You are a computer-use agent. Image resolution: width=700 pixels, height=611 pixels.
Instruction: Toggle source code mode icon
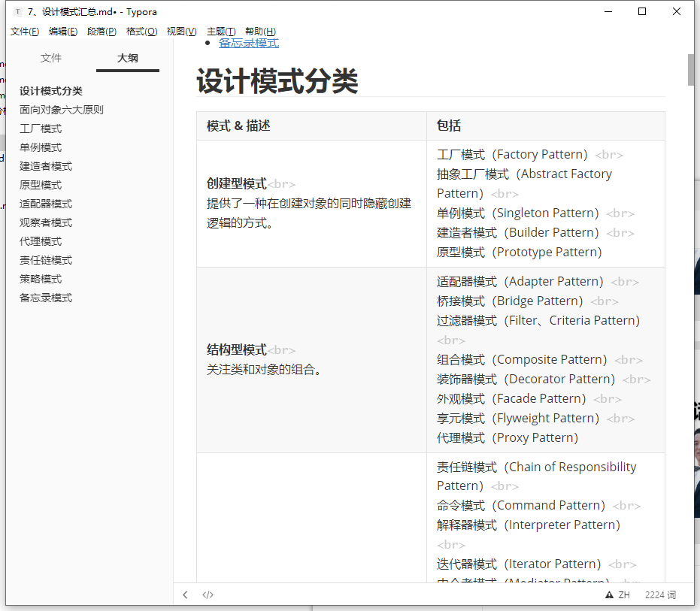pos(208,594)
